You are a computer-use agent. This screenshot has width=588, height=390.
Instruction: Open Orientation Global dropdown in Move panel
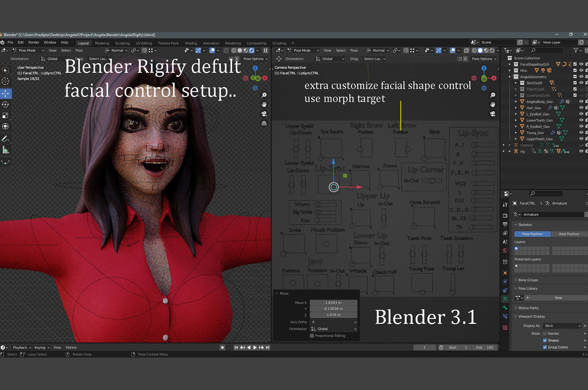click(x=334, y=329)
